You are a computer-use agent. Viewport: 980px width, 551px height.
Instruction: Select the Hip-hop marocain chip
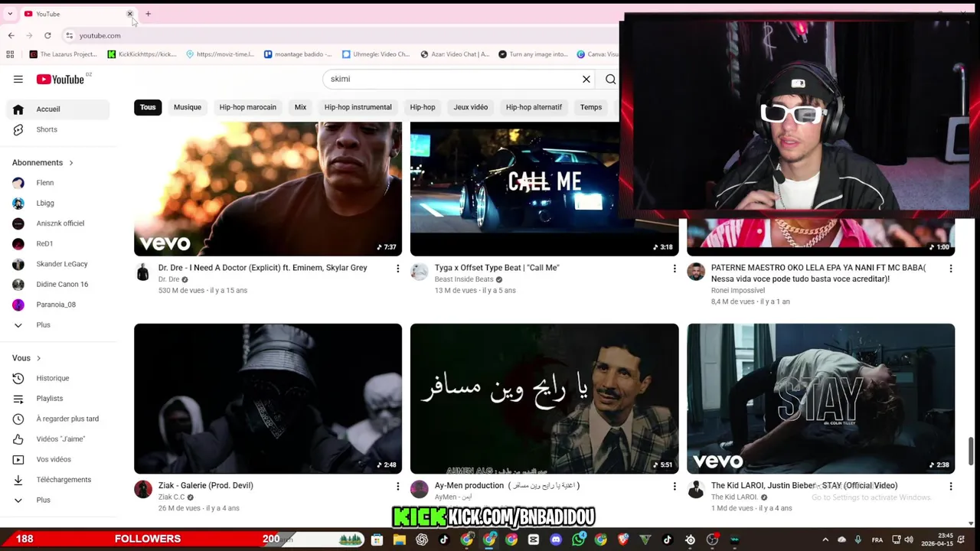(248, 107)
